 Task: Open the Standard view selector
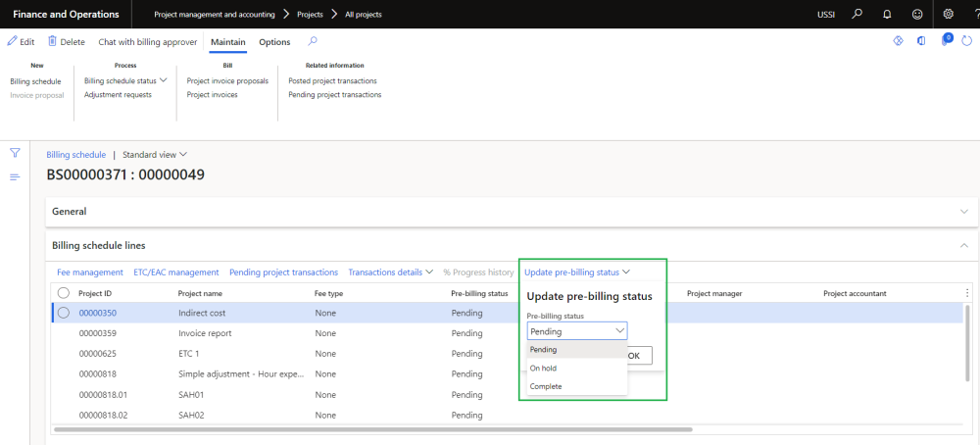click(154, 155)
